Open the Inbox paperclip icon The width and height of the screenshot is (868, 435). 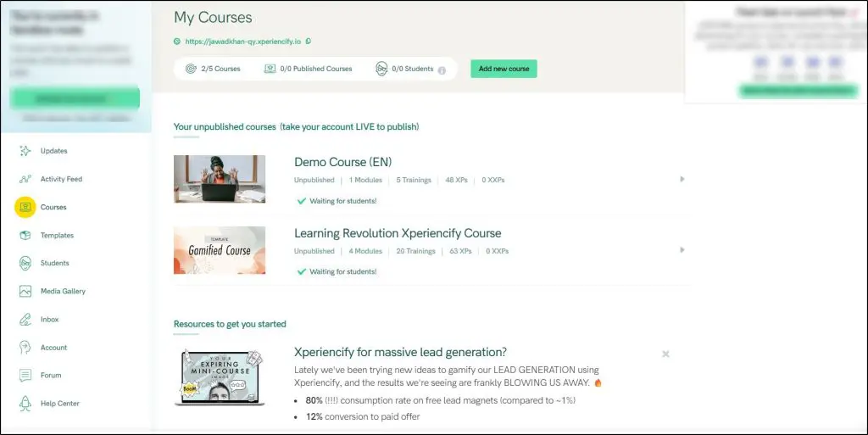pos(25,320)
